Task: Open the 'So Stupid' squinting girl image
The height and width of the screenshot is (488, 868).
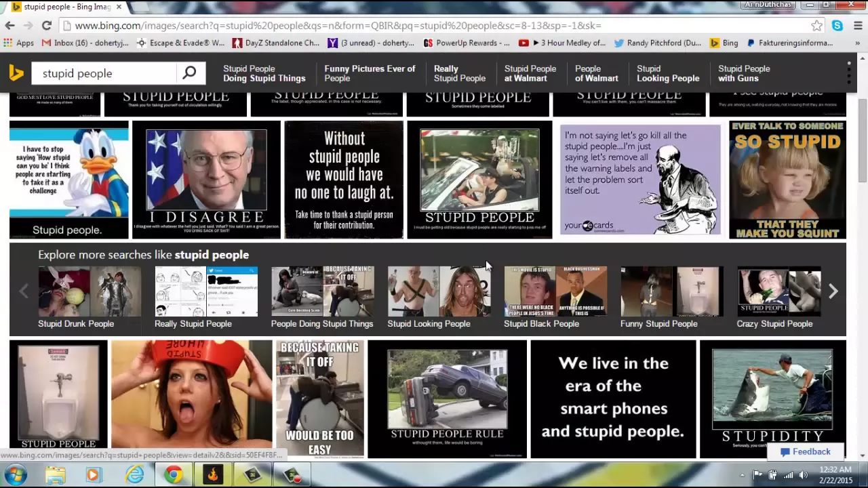Action: [x=787, y=180]
